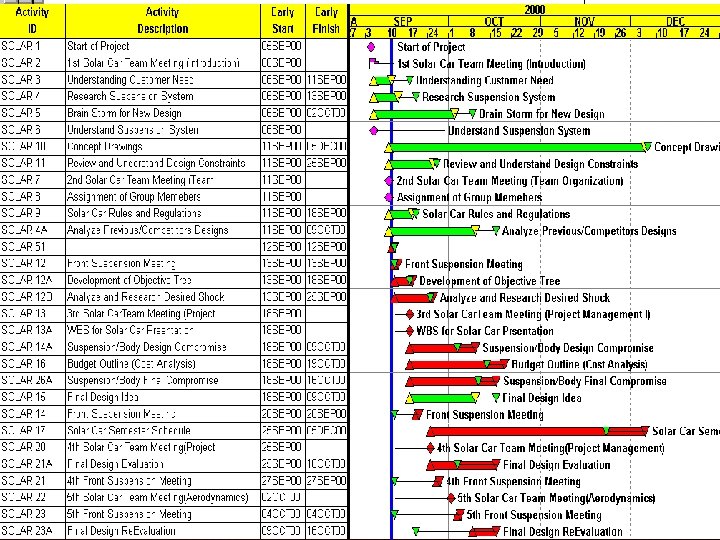Select the red Budget Outline (Cost Analysis) bar
The image size is (720, 540).
tap(457, 365)
